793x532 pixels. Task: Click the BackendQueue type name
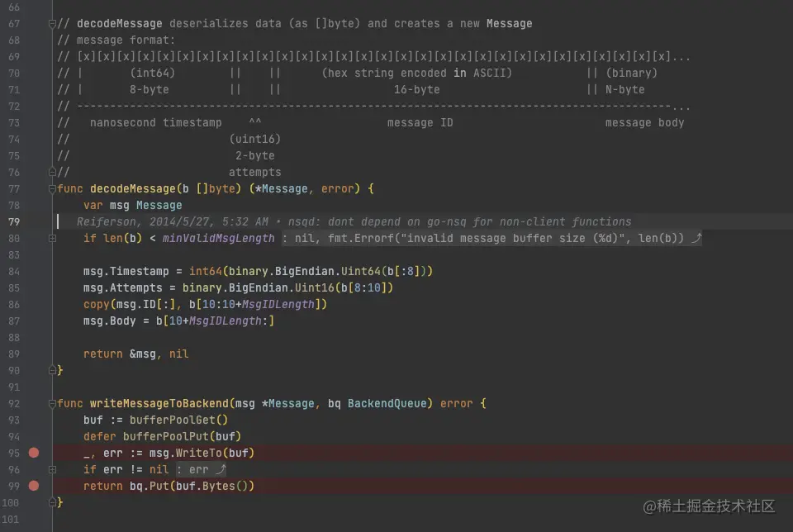coord(387,403)
